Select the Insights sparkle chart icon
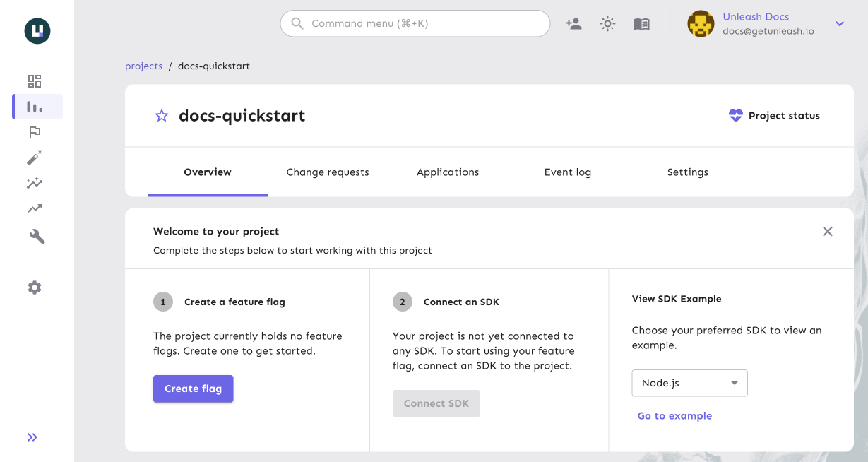This screenshot has height=462, width=868. (34, 183)
